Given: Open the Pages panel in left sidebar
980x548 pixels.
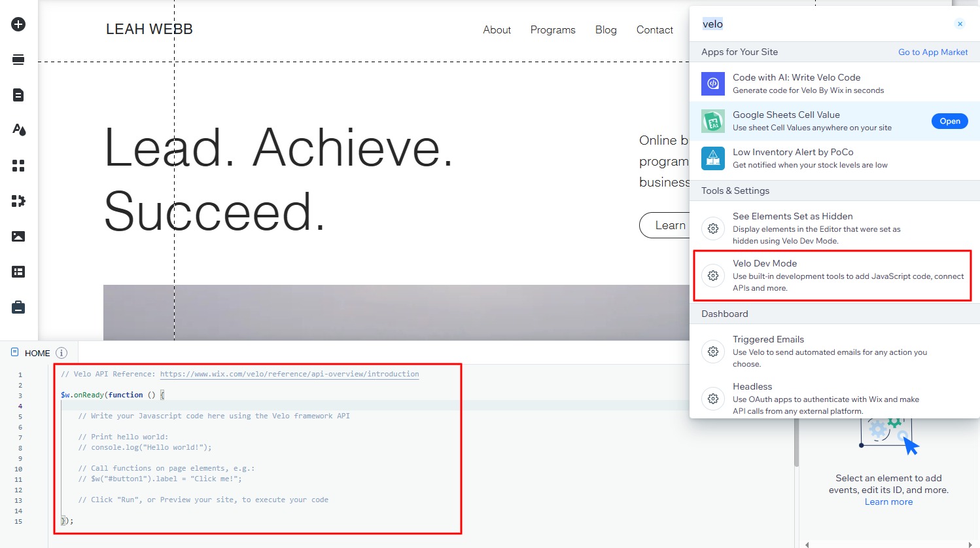Looking at the screenshot, I should point(18,95).
